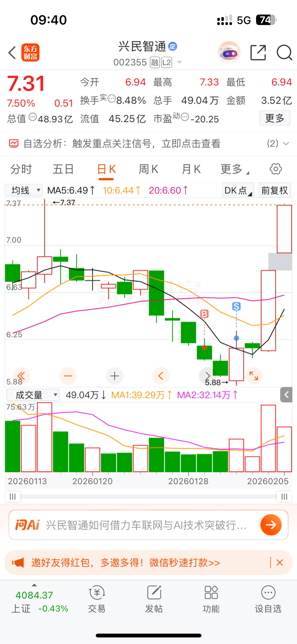The width and height of the screenshot is (297, 644).
Task: Grab the left range slider handle
Action: click(x=12, y=496)
